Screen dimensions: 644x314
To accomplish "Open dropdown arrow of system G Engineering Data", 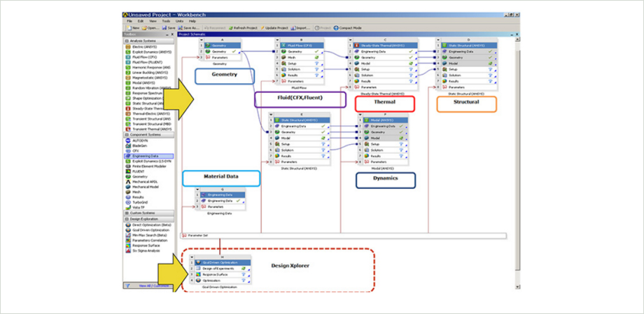I will point(197,190).
